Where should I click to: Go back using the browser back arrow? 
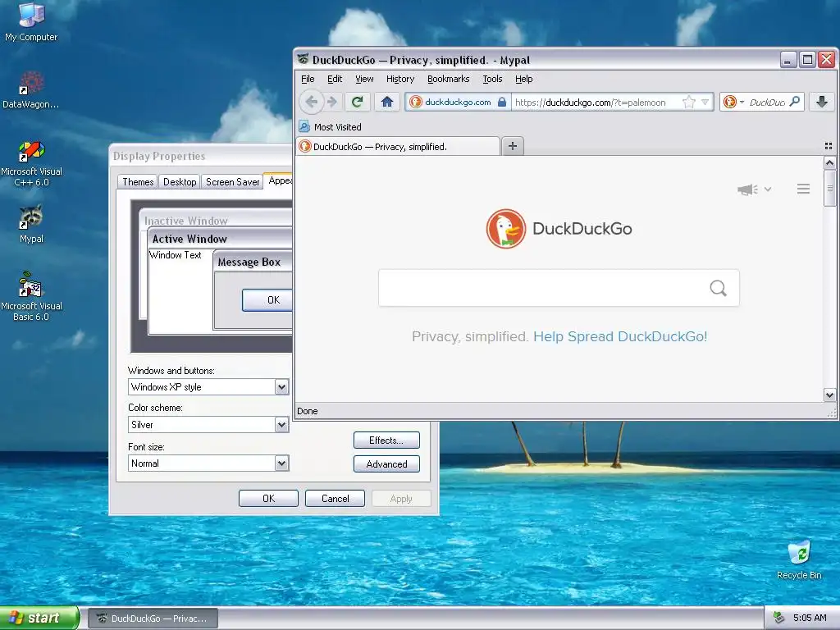pyautogui.click(x=311, y=102)
